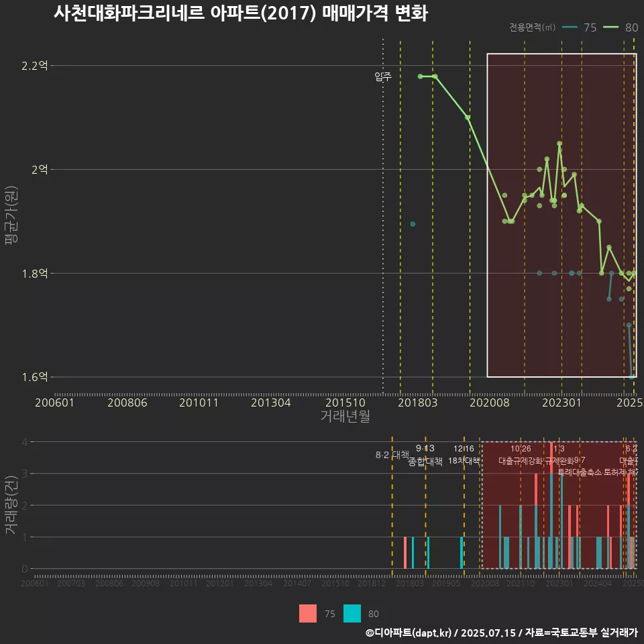Click the 202404 label on volume chart axis
644x644 pixels.
598,583
